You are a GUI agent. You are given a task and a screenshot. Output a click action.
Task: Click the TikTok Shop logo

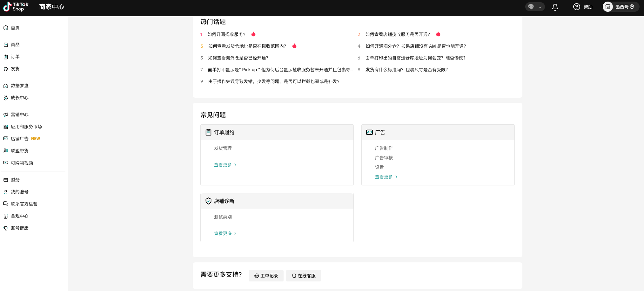click(x=16, y=7)
